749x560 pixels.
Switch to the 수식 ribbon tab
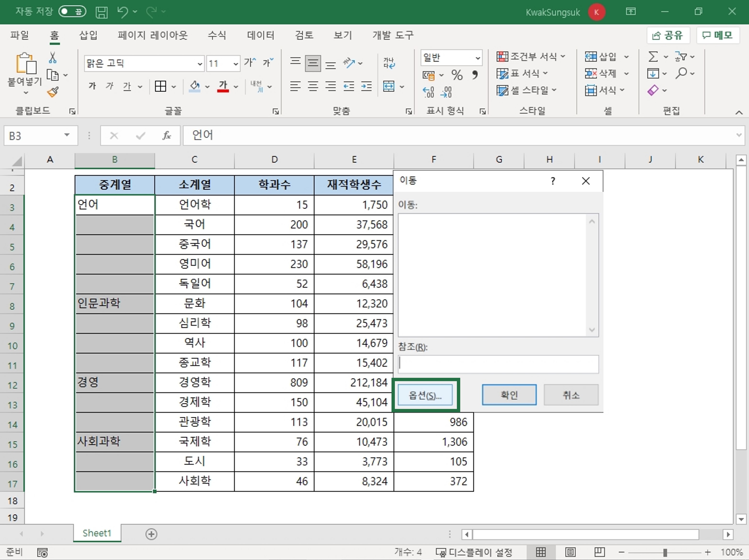pyautogui.click(x=217, y=35)
